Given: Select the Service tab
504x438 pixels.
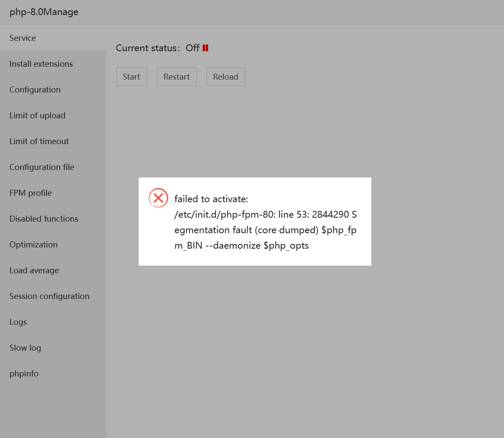Looking at the screenshot, I should (x=23, y=38).
